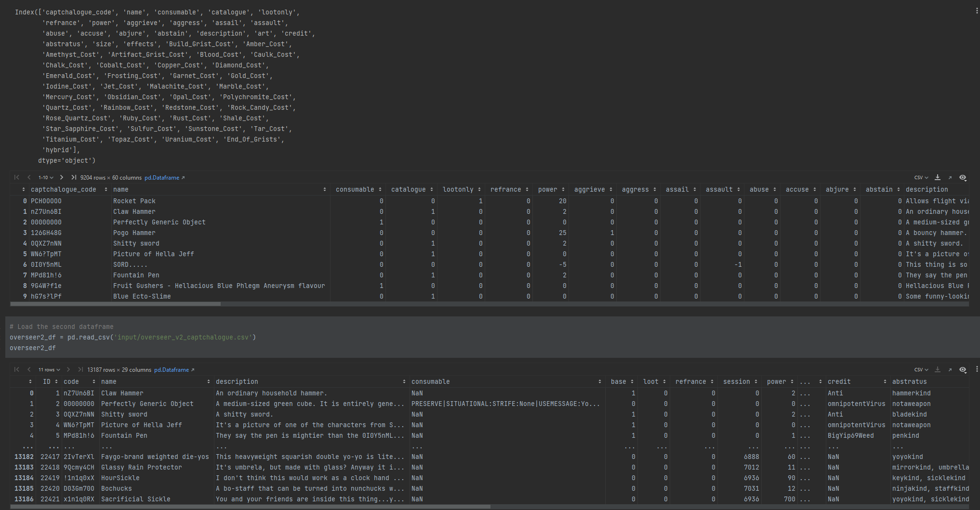980x510 pixels.
Task: Sort by base column
Action: point(632,382)
